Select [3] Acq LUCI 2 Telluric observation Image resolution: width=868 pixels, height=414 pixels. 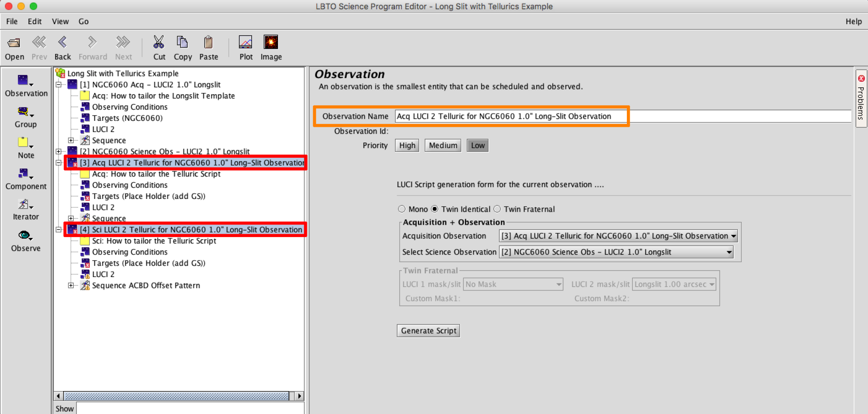click(192, 162)
